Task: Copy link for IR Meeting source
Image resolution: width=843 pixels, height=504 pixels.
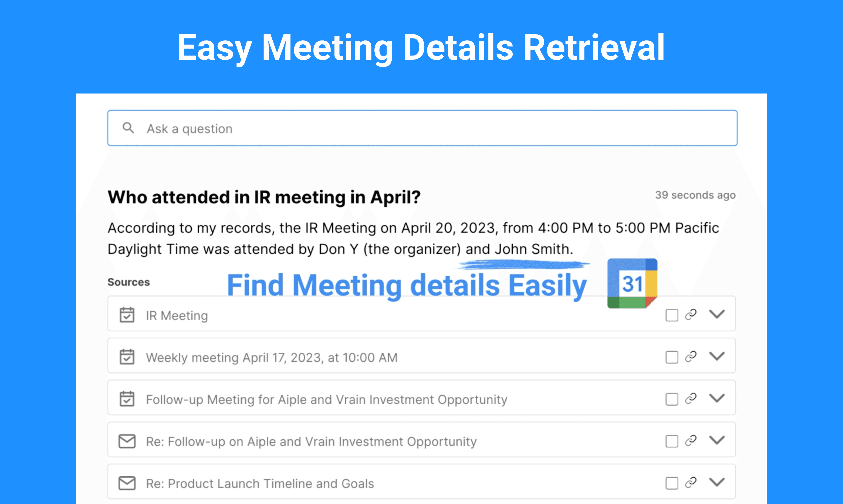Action: coord(691,315)
